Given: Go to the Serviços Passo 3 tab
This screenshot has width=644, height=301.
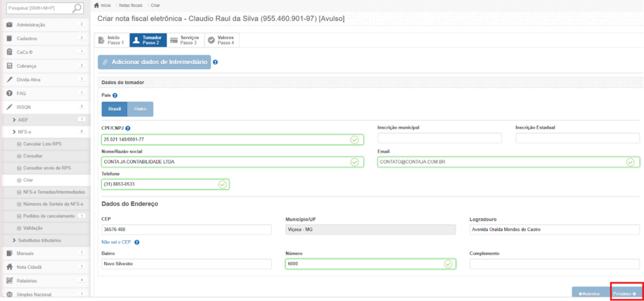Looking at the screenshot, I should click(184, 40).
